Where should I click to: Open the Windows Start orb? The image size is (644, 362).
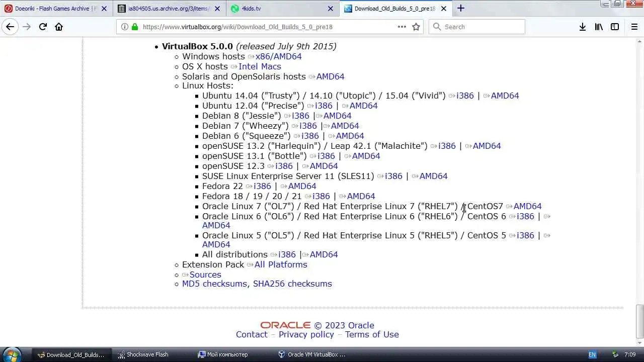[11, 354]
